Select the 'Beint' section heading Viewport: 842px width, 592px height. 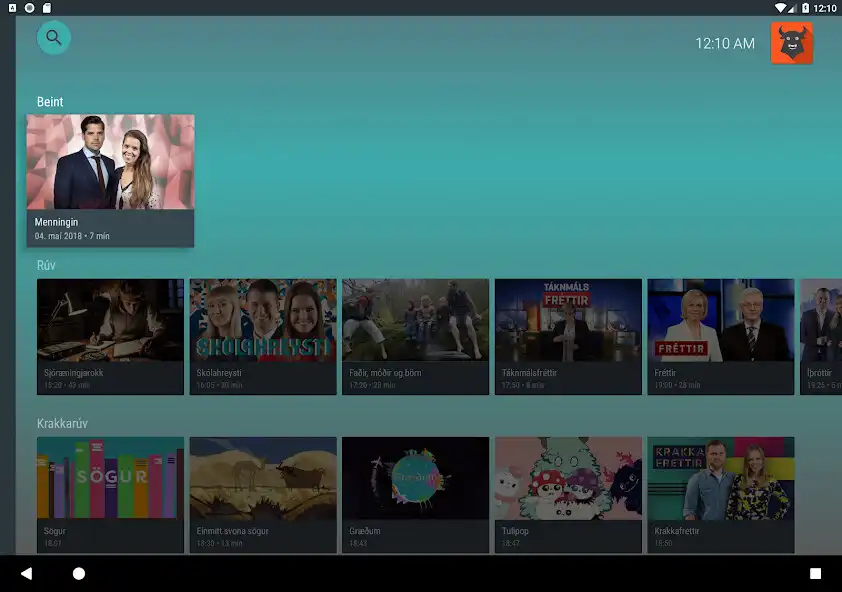coord(50,102)
